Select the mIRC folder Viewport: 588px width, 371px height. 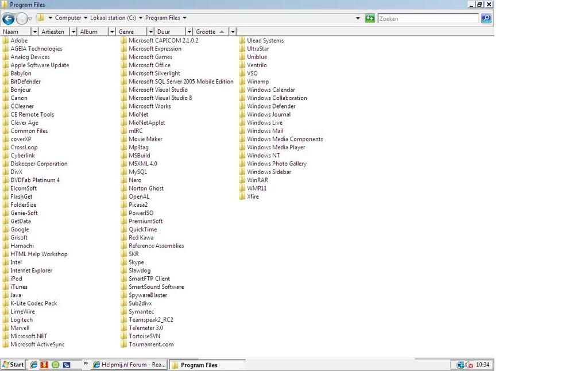tap(134, 130)
